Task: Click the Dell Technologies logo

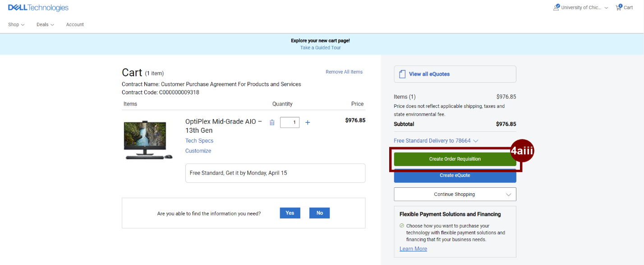Action: pyautogui.click(x=38, y=8)
